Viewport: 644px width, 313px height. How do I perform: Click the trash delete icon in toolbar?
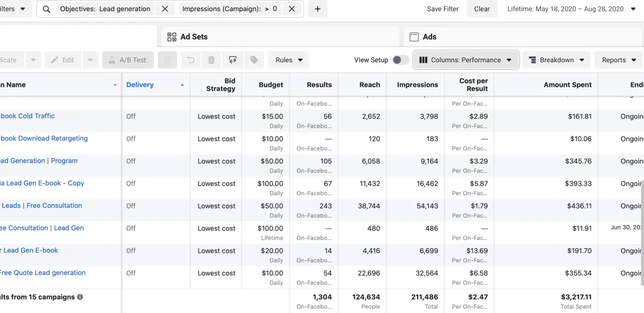[x=211, y=60]
